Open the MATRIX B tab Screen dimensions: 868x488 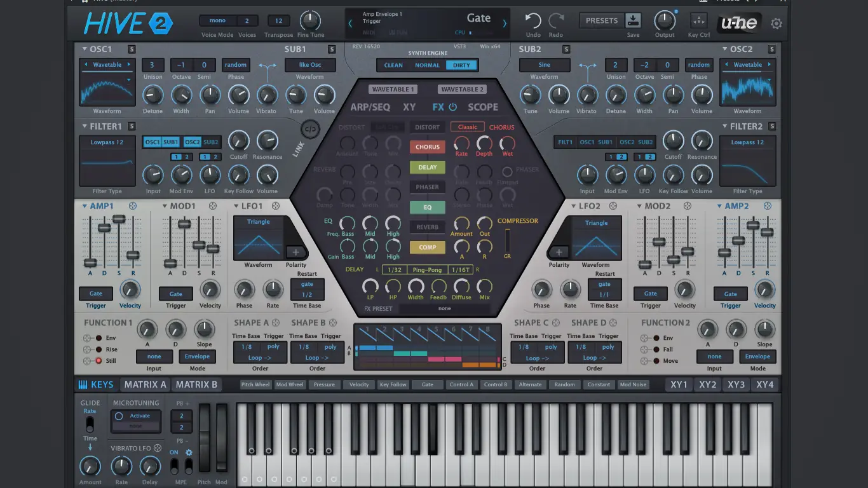pyautogui.click(x=196, y=384)
